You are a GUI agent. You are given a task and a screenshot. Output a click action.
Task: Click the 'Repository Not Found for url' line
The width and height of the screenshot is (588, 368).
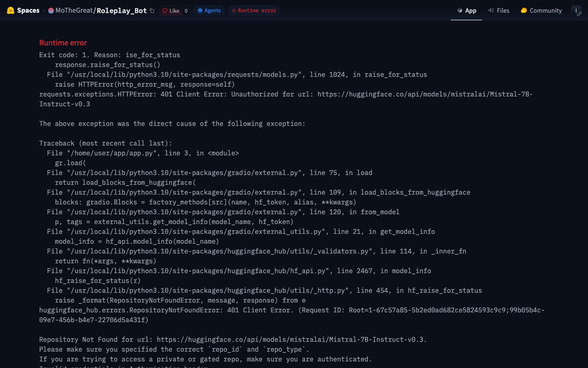coord(233,339)
